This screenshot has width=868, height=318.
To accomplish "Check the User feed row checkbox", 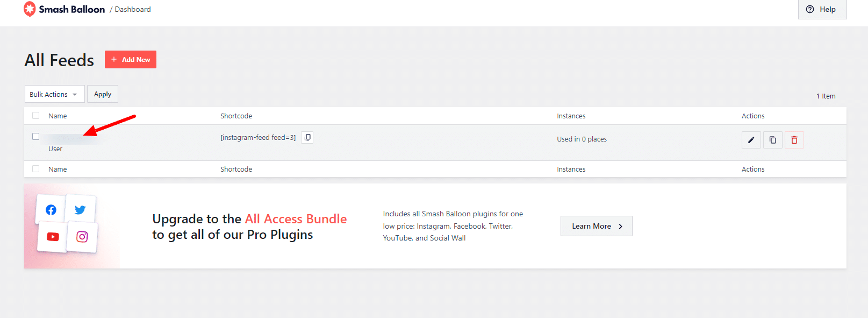I will (x=36, y=137).
